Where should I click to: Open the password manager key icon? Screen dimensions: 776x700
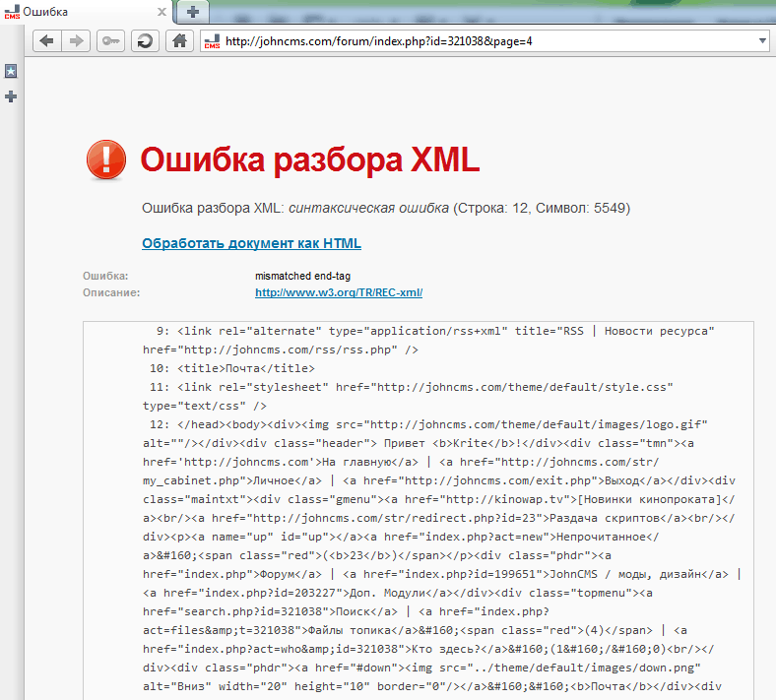click(x=110, y=40)
